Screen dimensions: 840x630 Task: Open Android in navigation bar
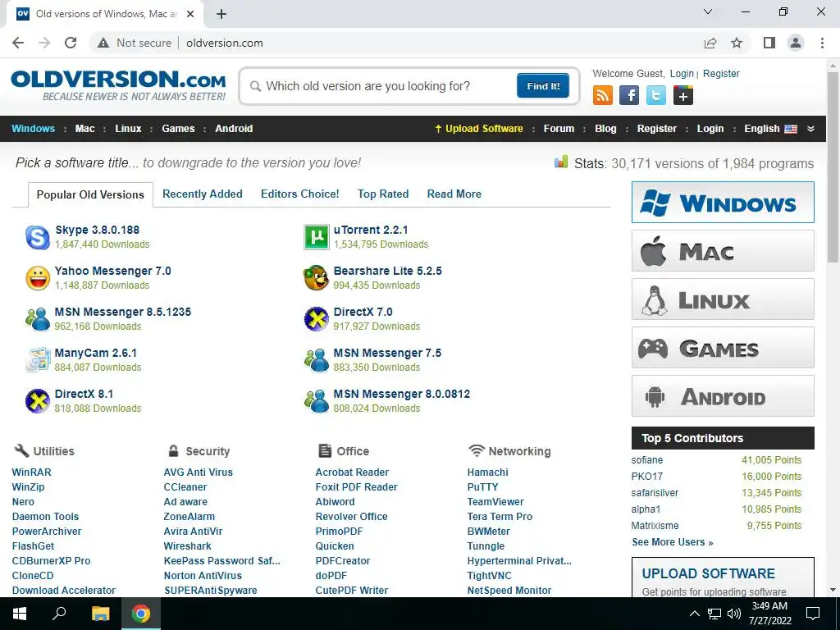234,129
